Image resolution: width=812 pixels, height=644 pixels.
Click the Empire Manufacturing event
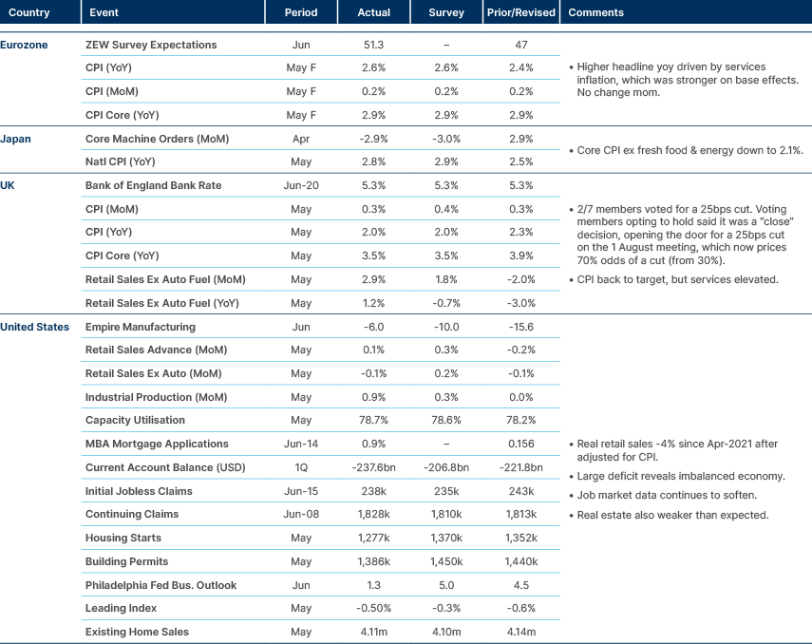[140, 327]
